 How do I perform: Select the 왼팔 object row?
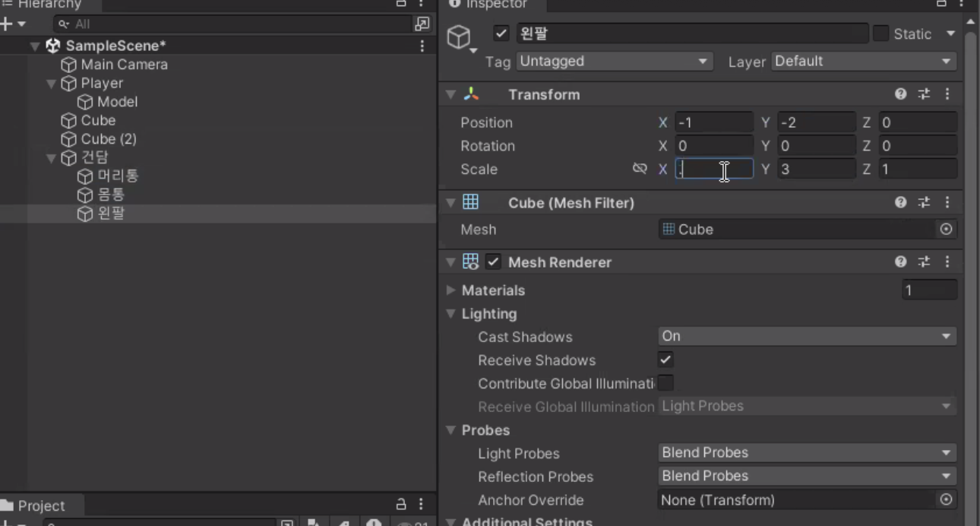coord(218,214)
